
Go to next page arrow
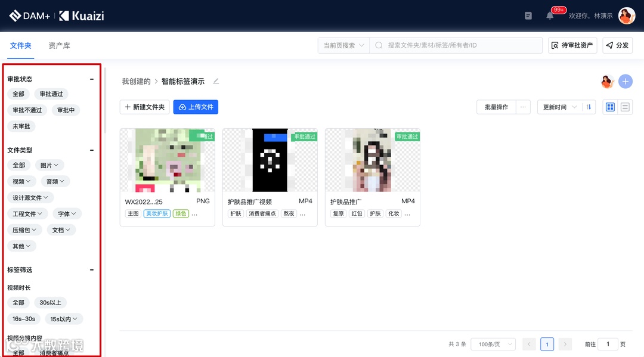click(x=565, y=344)
